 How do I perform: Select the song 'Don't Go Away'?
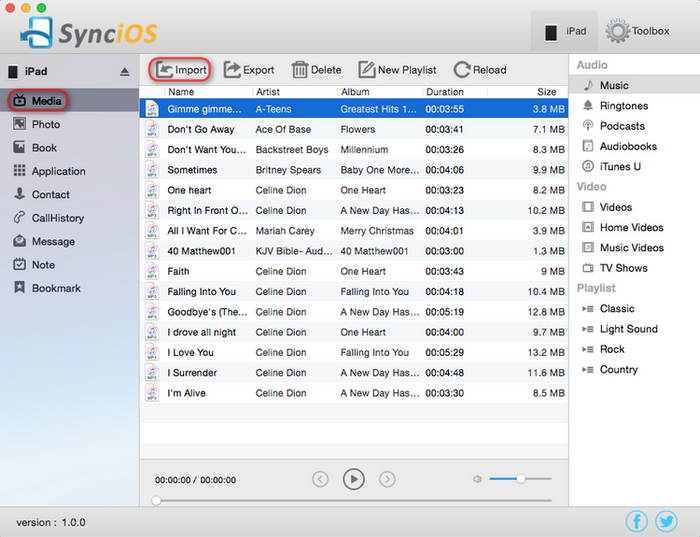tap(354, 129)
